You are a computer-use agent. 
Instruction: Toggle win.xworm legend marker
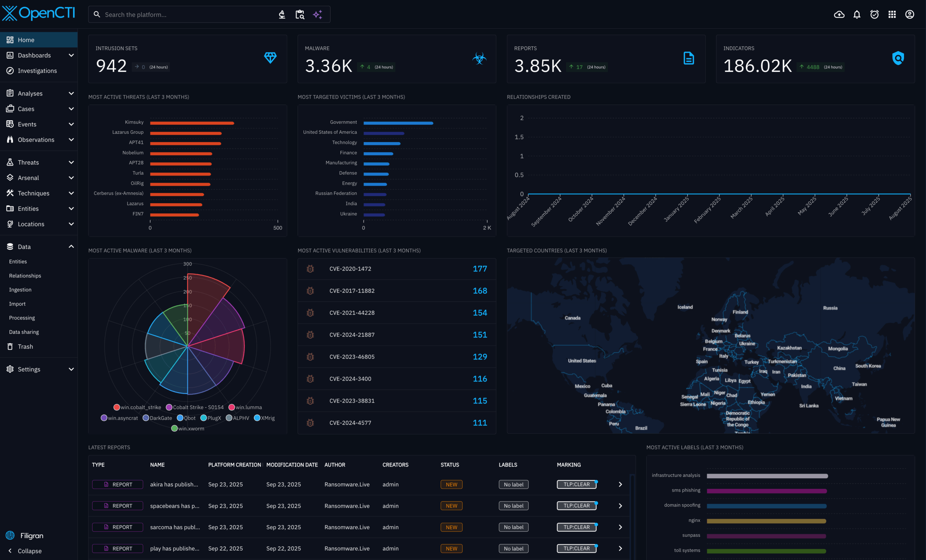(174, 428)
